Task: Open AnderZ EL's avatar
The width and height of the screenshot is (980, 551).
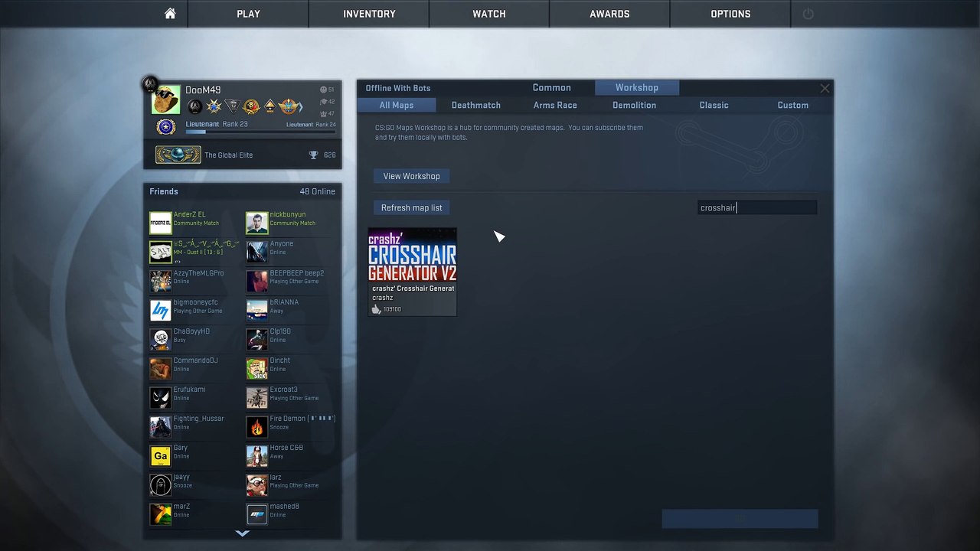Action: [160, 223]
